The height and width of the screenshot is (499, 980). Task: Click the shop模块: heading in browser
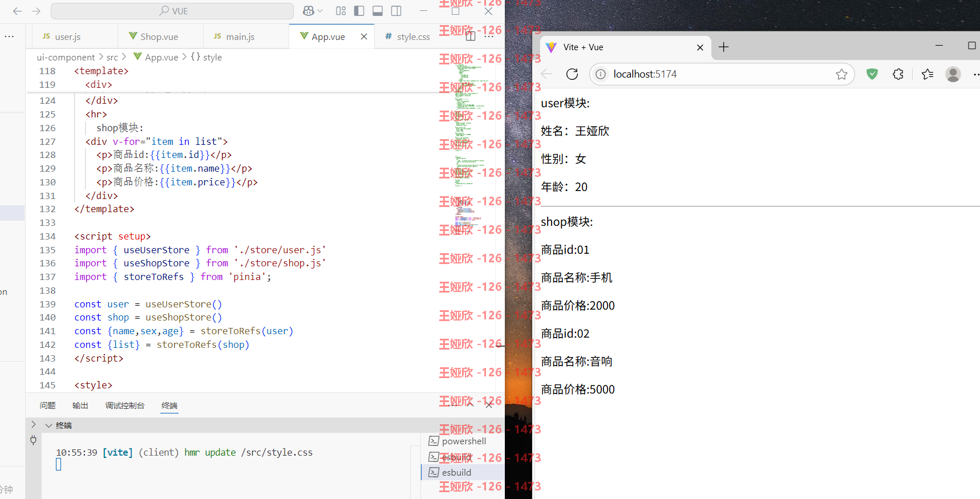click(x=567, y=222)
